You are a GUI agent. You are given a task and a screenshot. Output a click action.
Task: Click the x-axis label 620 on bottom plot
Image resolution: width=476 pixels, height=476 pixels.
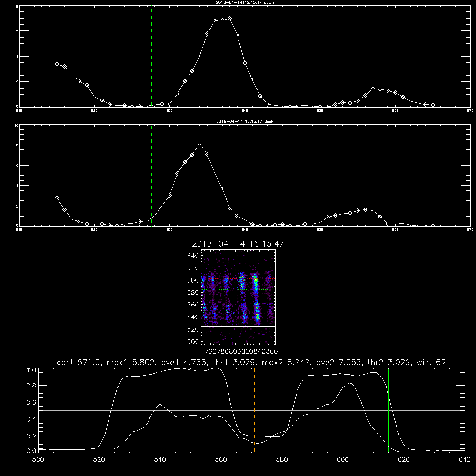pyautogui.click(x=404, y=460)
